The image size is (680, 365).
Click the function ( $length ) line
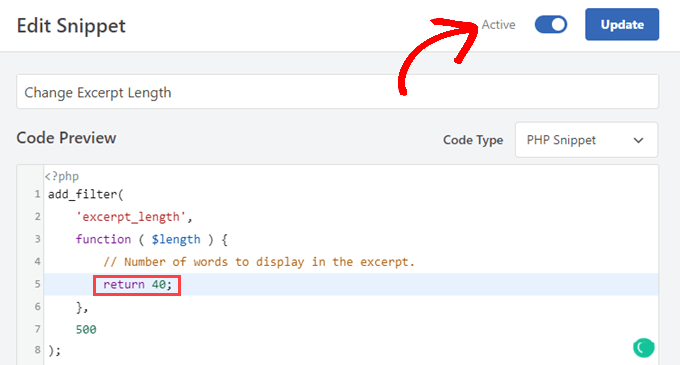tap(151, 239)
